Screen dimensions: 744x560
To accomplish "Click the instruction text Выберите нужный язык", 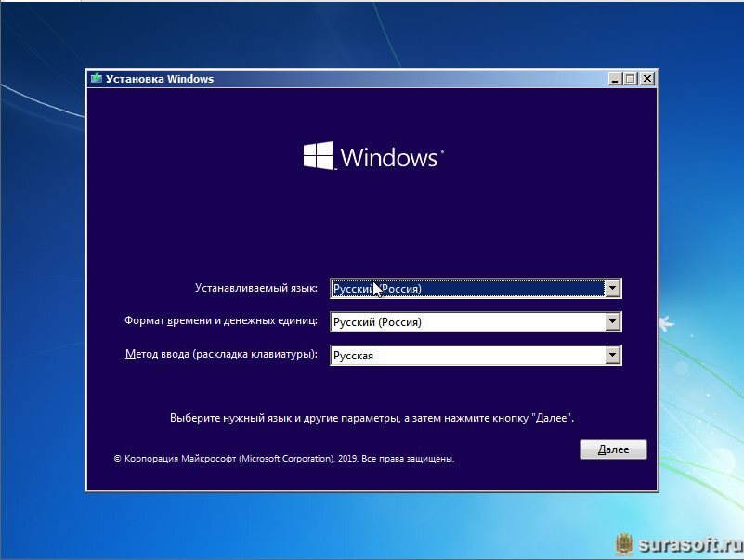I will pos(372,418).
